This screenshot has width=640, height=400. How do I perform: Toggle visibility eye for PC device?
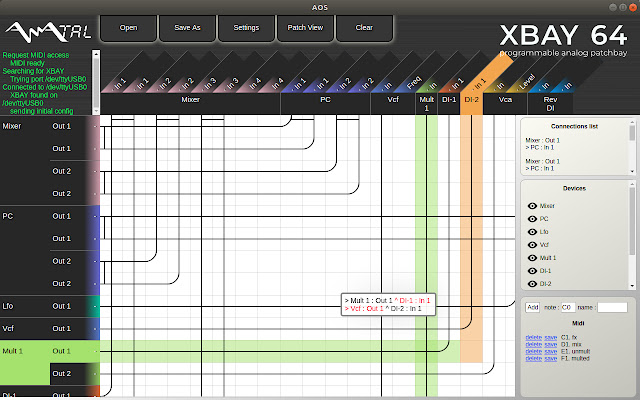(x=532, y=219)
